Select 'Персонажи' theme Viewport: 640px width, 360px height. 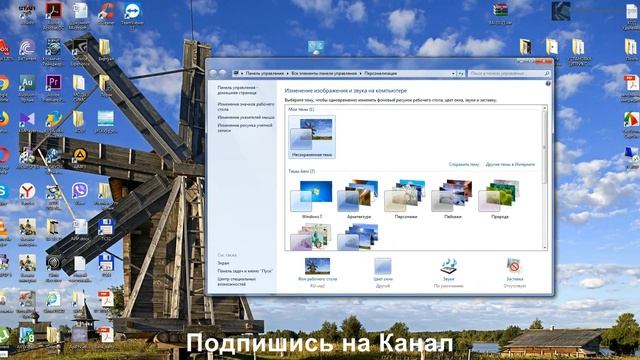[406, 200]
